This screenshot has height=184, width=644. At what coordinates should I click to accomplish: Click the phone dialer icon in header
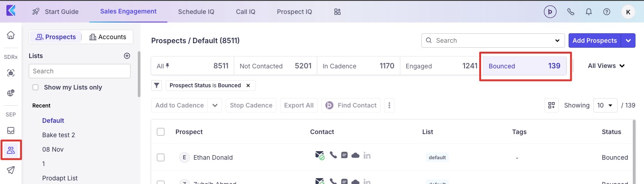coord(571,12)
